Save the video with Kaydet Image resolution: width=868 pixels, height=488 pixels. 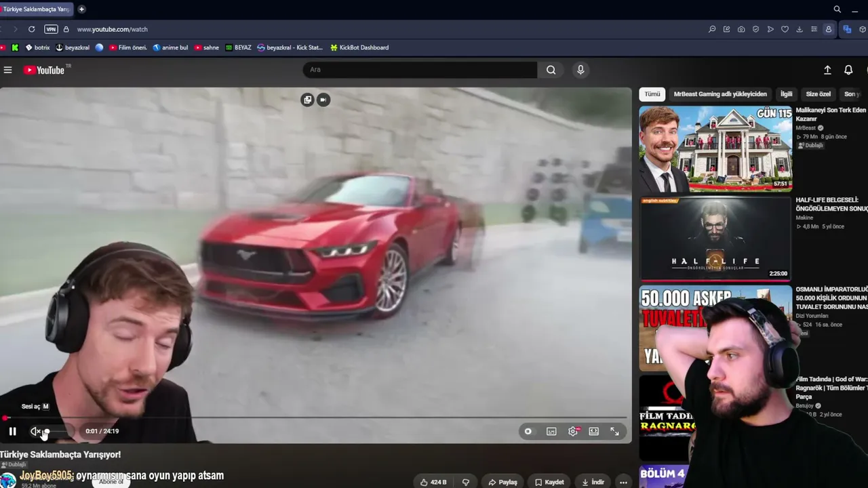coord(549,482)
